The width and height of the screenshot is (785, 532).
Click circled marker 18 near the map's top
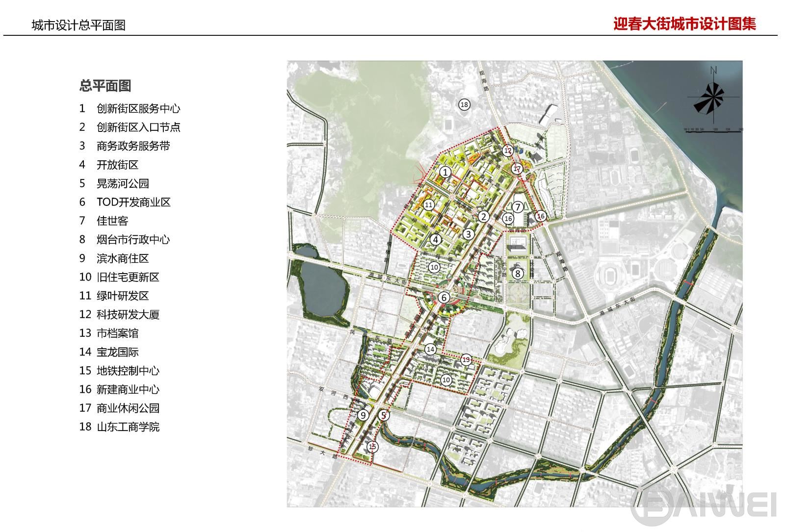point(464,104)
